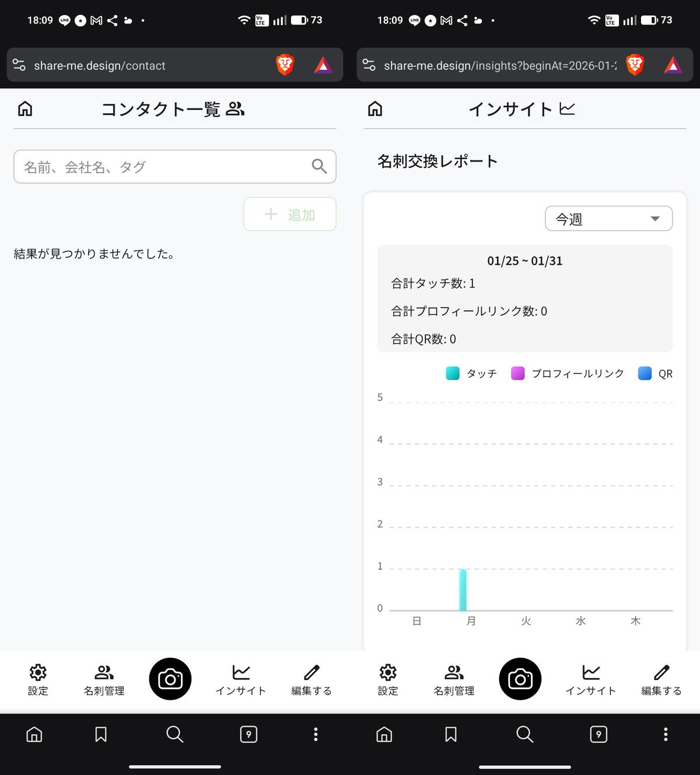Click 合計プロフィールリンク数: 0 text
This screenshot has height=775, width=700.
469,311
